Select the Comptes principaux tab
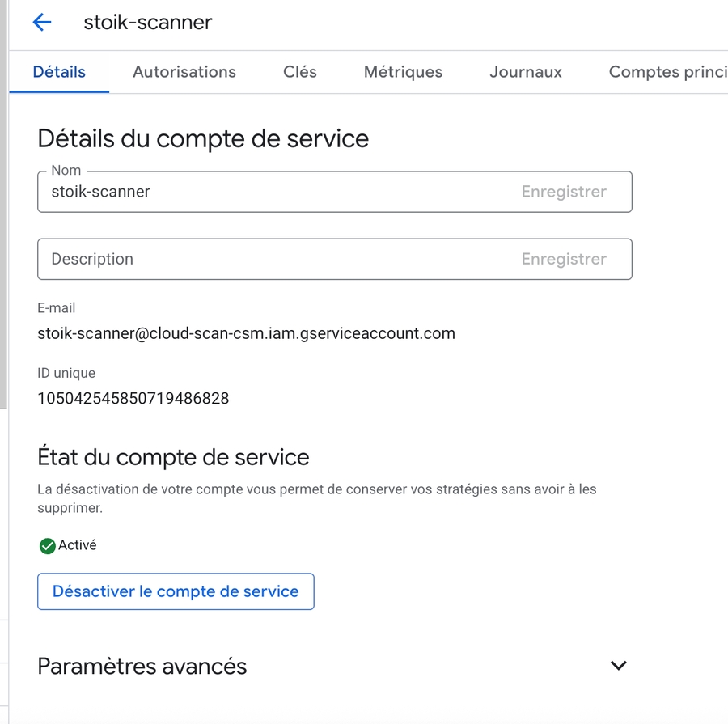The width and height of the screenshot is (728, 724). [667, 72]
